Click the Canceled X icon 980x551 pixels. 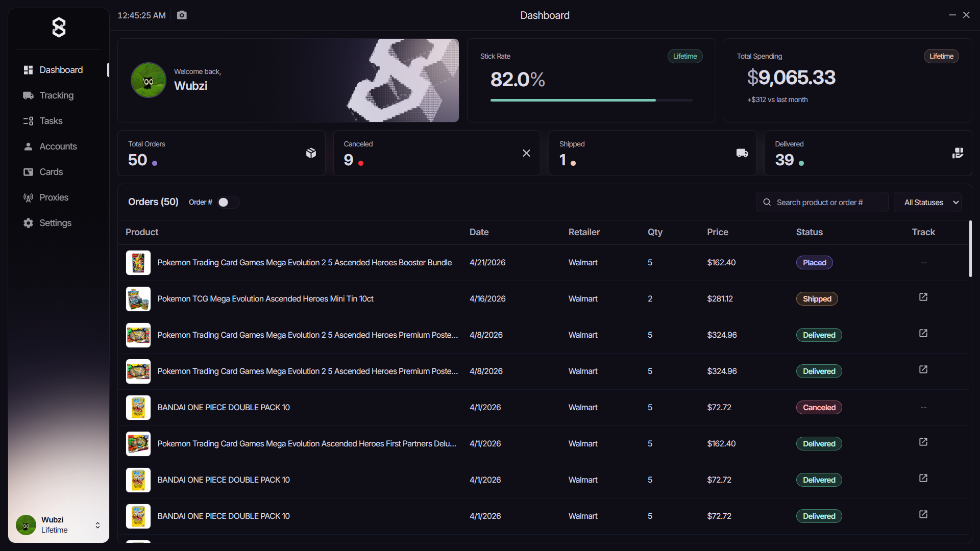point(527,153)
